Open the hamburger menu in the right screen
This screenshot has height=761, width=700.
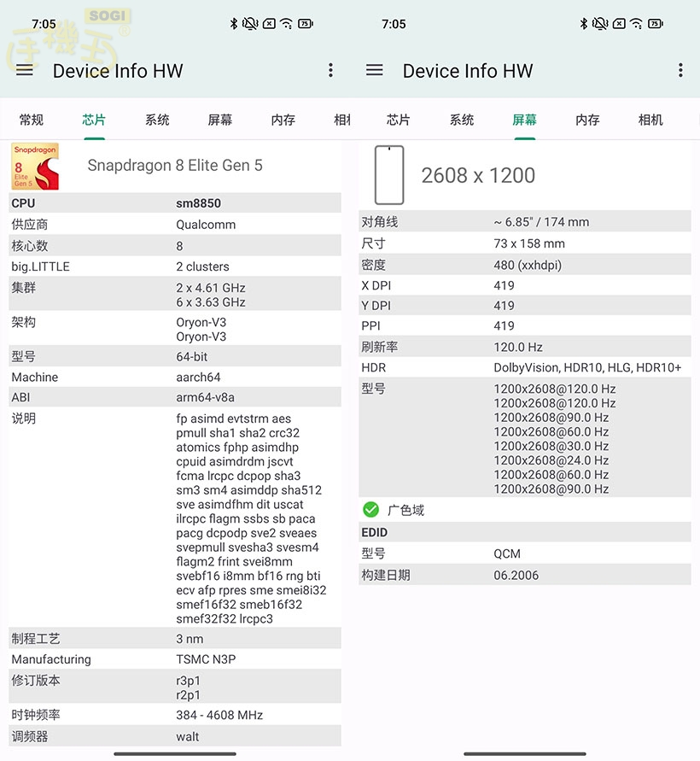375,70
